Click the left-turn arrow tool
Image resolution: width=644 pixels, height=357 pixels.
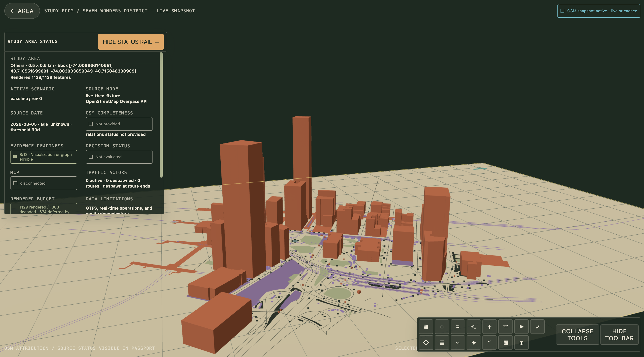[x=490, y=343]
